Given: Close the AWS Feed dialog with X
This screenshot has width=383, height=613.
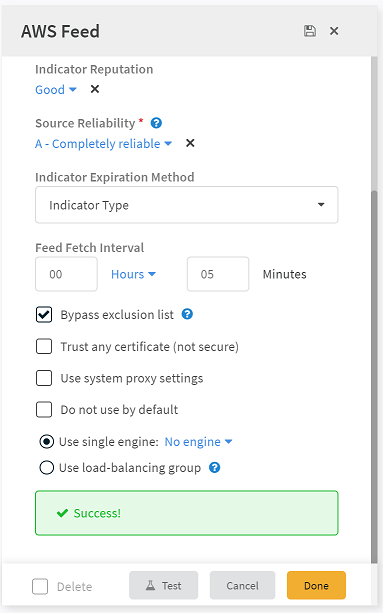Looking at the screenshot, I should (334, 31).
